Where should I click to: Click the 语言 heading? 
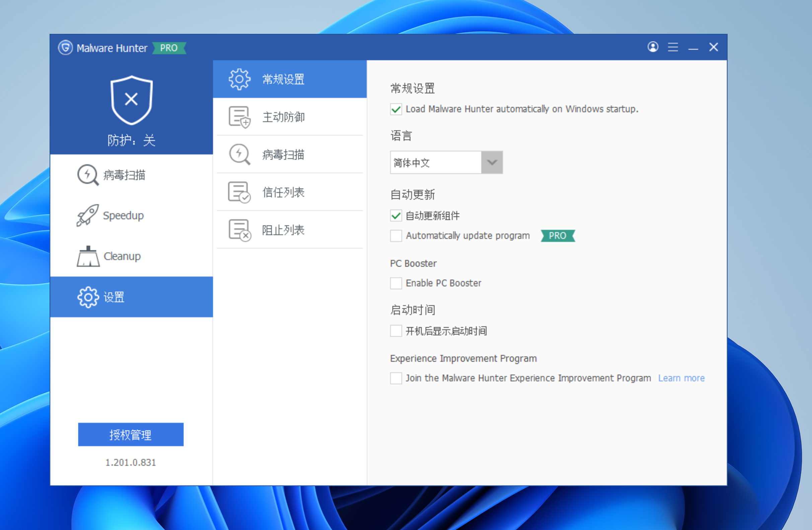pyautogui.click(x=401, y=136)
